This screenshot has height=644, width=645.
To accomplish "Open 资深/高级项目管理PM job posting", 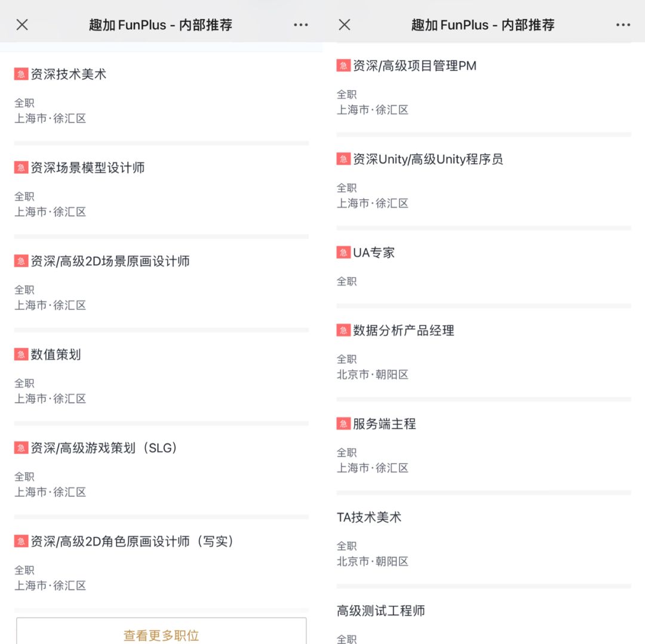I will [x=414, y=66].
